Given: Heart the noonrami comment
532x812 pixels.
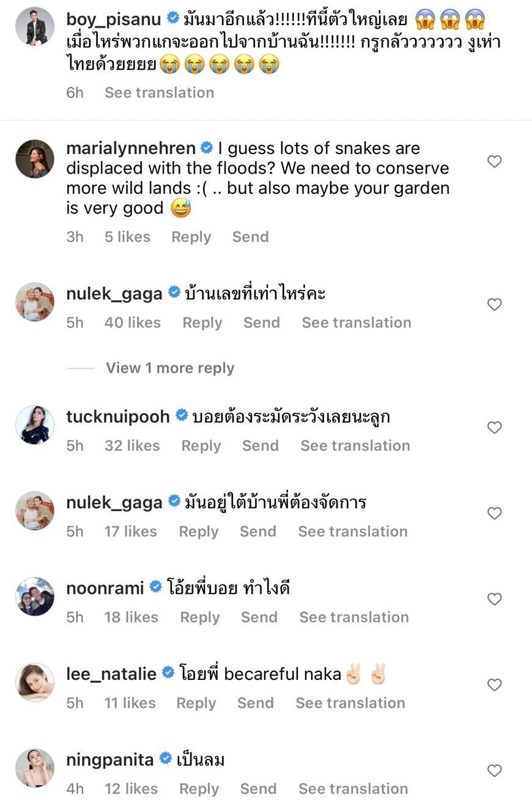Looking at the screenshot, I should [494, 599].
